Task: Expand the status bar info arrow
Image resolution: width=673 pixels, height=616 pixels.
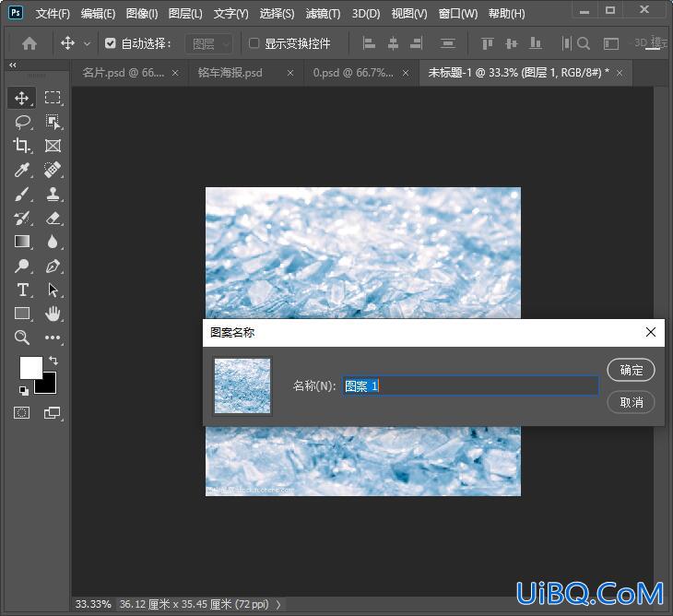Action: point(278,604)
